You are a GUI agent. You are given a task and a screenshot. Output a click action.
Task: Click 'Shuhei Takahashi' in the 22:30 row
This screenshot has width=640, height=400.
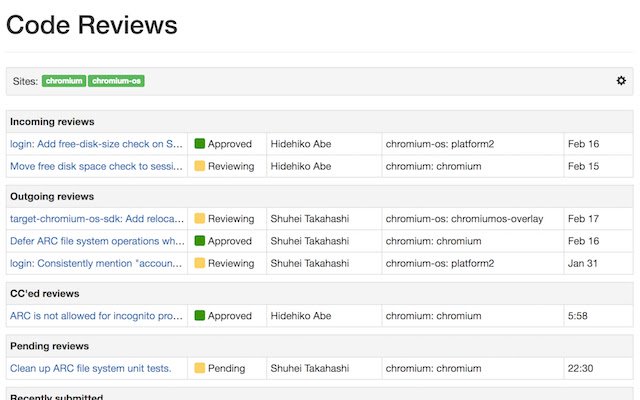point(310,368)
